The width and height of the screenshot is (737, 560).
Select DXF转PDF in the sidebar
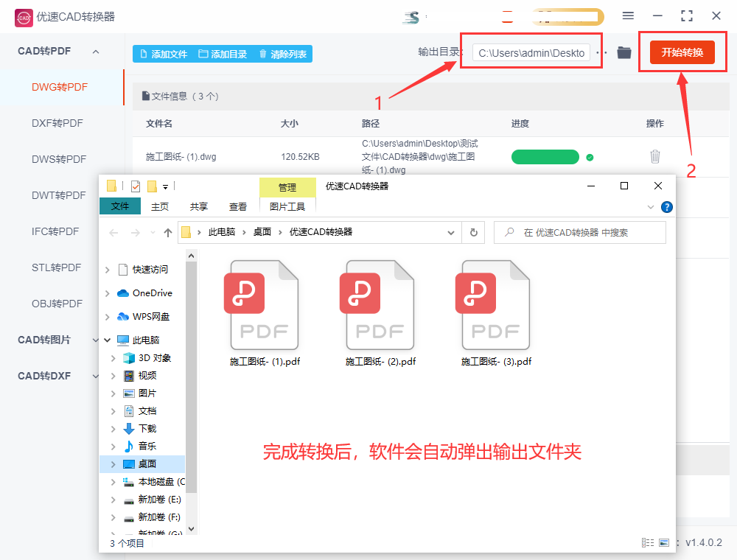click(x=57, y=124)
